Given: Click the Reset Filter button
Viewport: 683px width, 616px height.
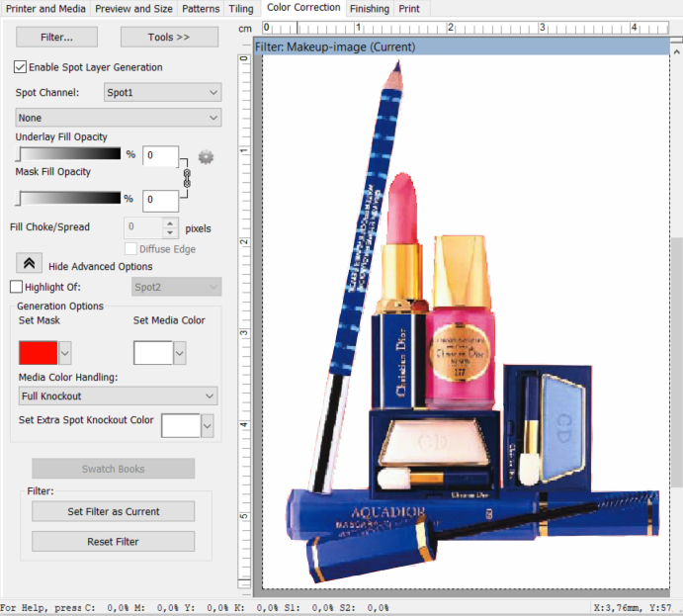Looking at the screenshot, I should click(x=113, y=542).
